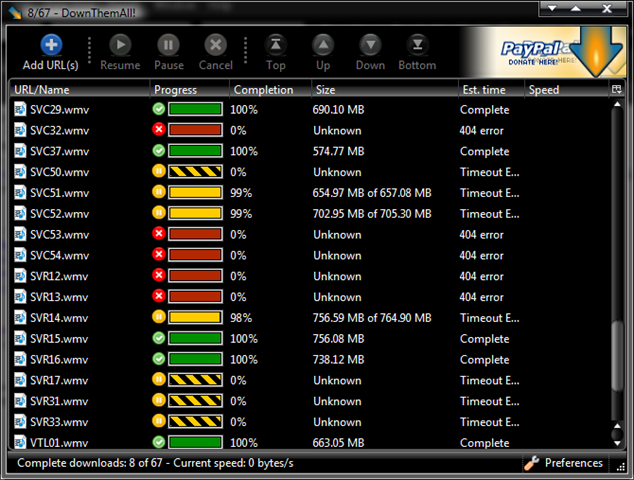
Task: Move the selection Up one position
Action: [323, 53]
